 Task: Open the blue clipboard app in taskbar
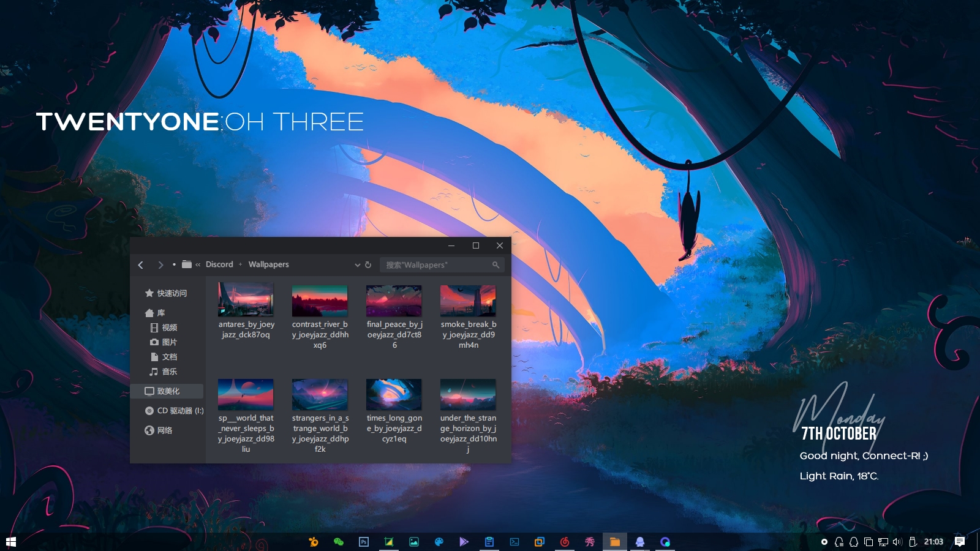[x=489, y=542]
